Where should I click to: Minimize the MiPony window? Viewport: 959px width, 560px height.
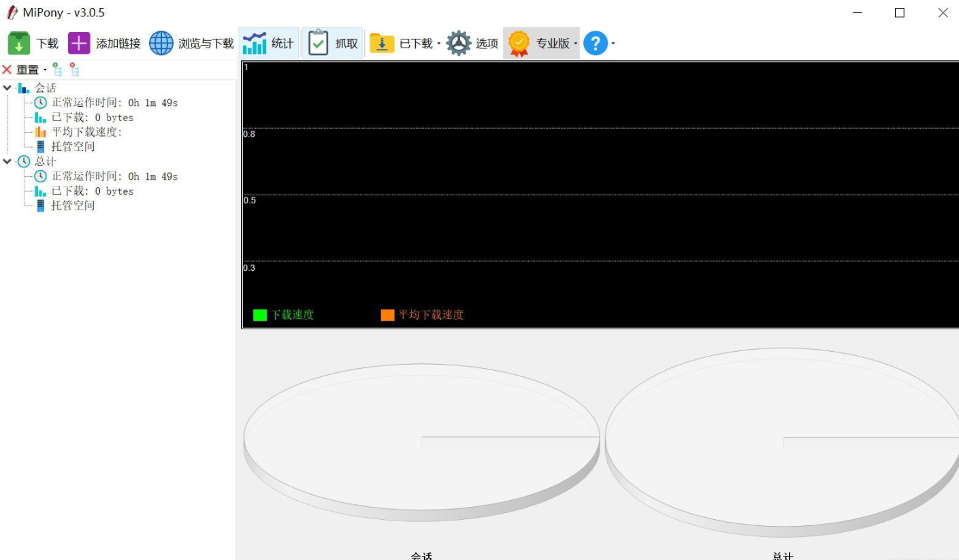tap(858, 13)
